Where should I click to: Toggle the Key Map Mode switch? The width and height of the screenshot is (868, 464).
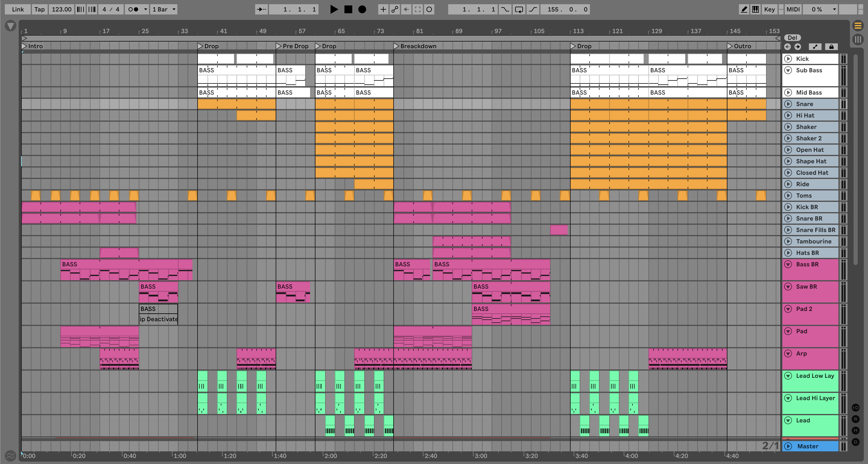769,9
